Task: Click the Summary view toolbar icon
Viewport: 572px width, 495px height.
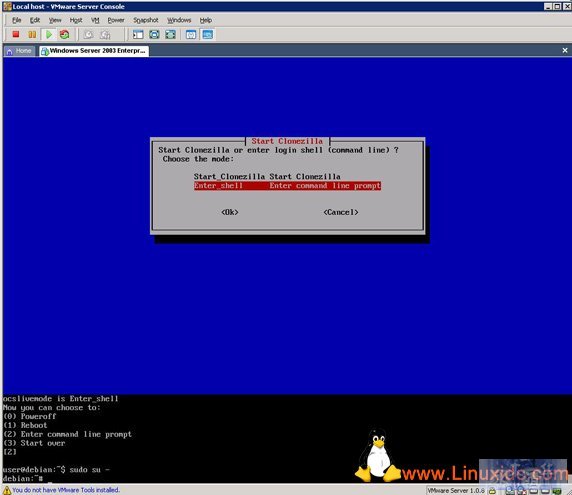Action: (191, 35)
